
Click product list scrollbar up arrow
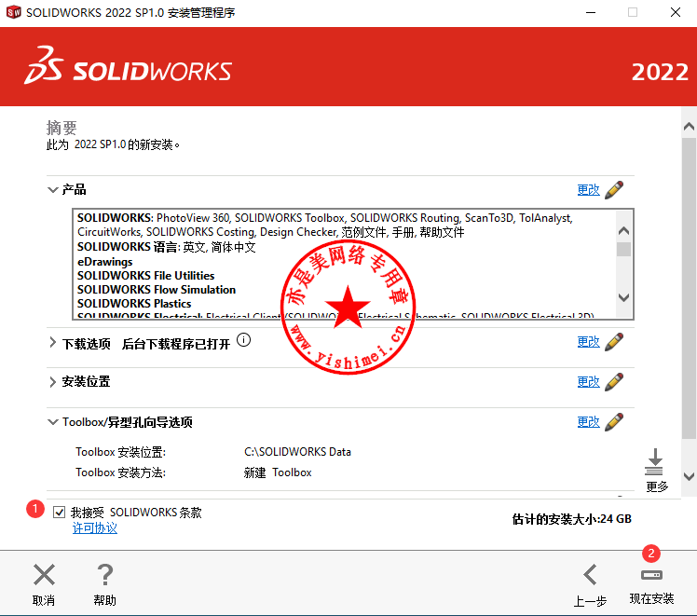pos(623,231)
